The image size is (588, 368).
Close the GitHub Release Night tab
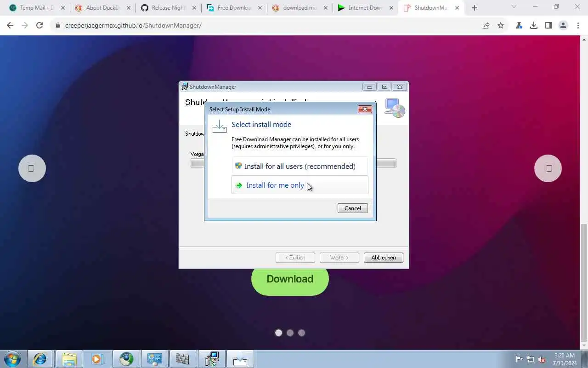(194, 8)
